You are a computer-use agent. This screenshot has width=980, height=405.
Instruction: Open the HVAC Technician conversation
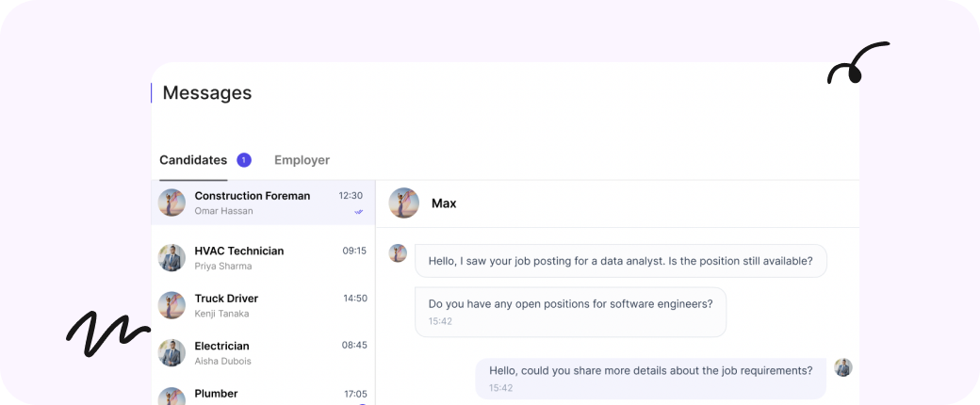click(x=238, y=251)
